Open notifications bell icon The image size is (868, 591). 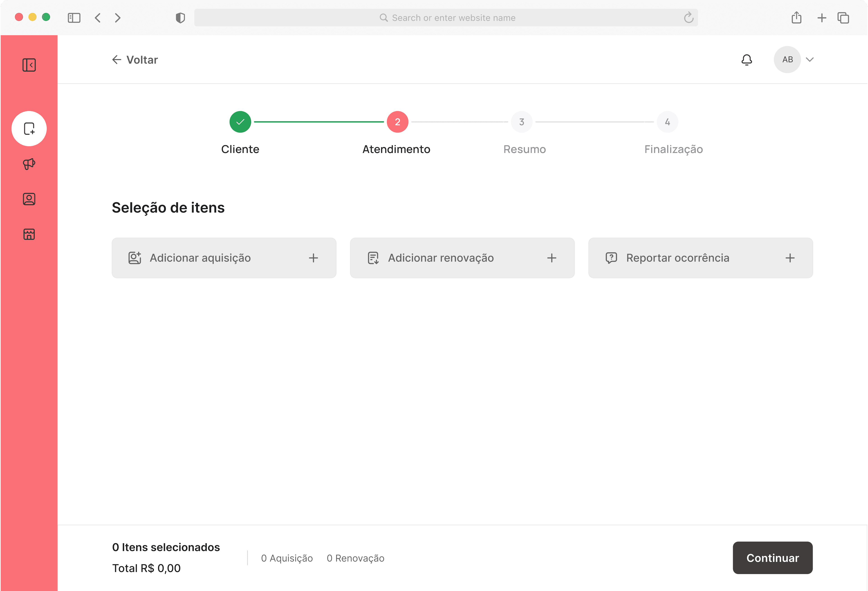tap(746, 60)
